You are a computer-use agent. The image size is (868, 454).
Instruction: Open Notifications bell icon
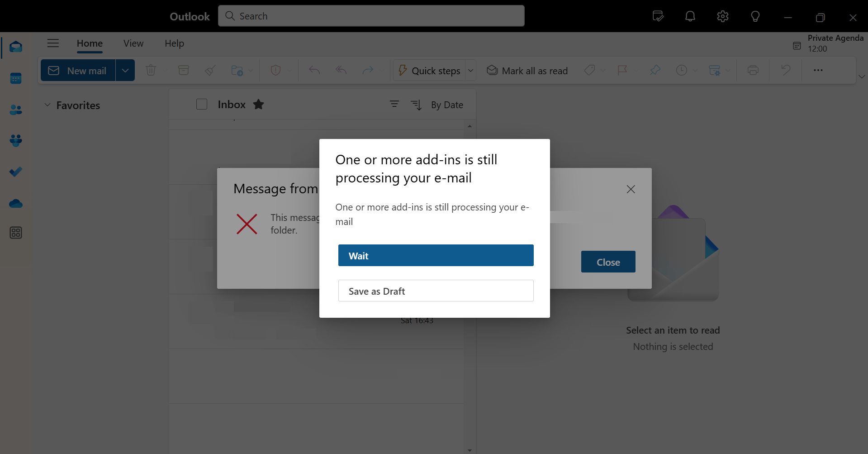[x=690, y=16]
